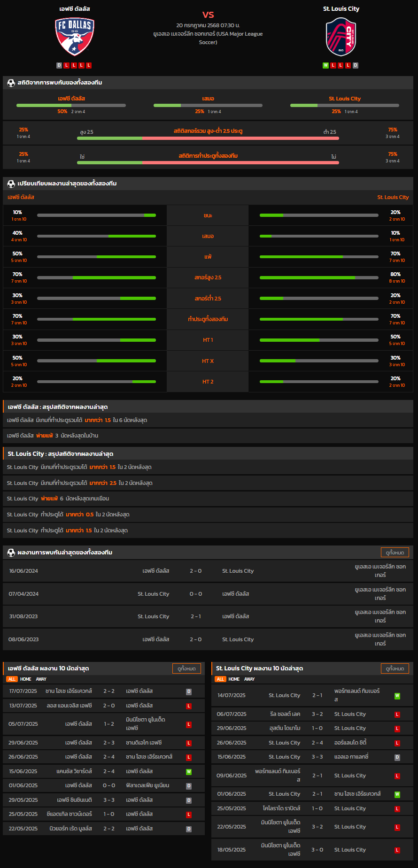The height and width of the screenshot is (868, 418).
Task: Click the L result badge on St. Louis 29/06/2025 row
Action: tap(397, 729)
